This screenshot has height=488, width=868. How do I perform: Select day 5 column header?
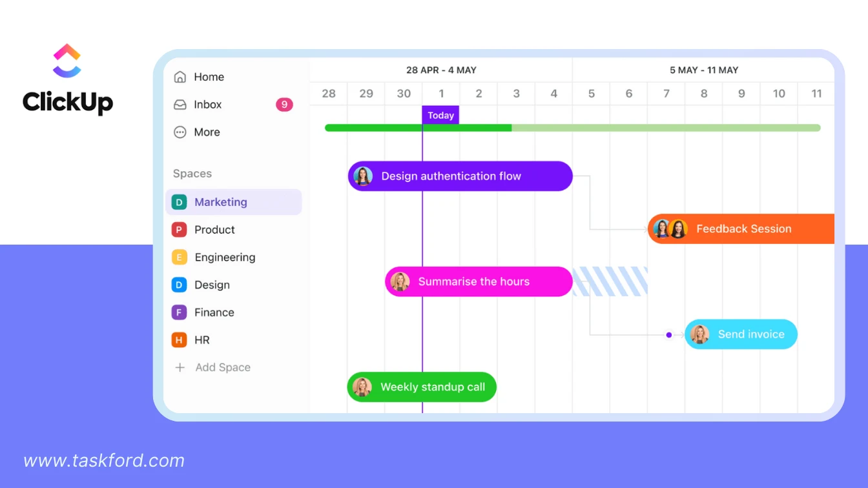592,94
